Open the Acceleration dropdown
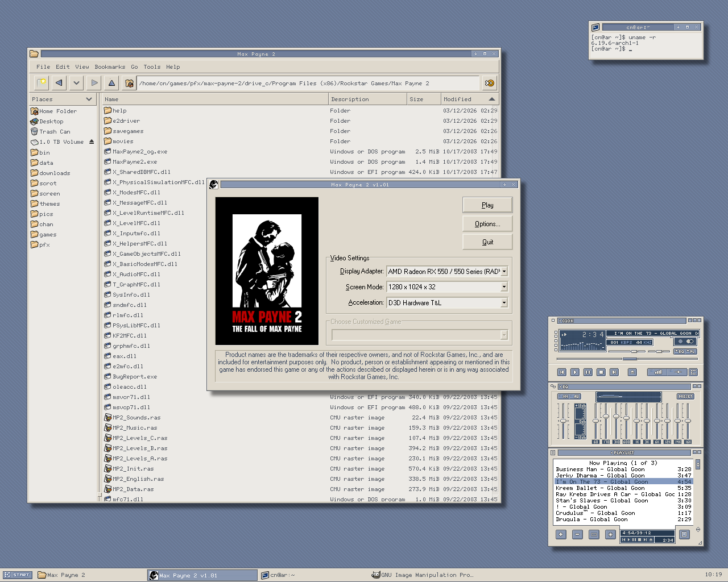Image resolution: width=728 pixels, height=582 pixels. pos(504,303)
